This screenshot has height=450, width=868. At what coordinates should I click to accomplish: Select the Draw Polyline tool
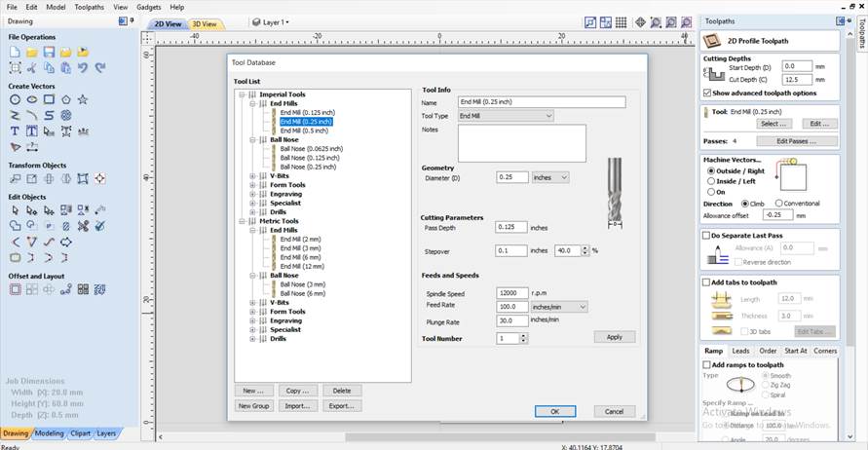[15, 115]
